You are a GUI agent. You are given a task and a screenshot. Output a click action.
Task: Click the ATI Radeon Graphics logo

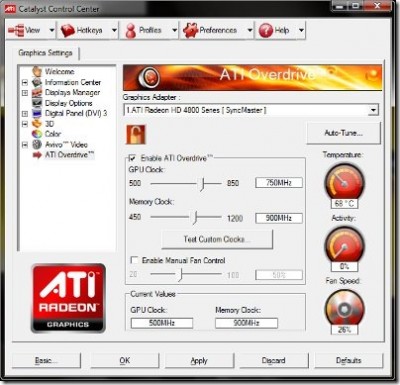(x=68, y=298)
